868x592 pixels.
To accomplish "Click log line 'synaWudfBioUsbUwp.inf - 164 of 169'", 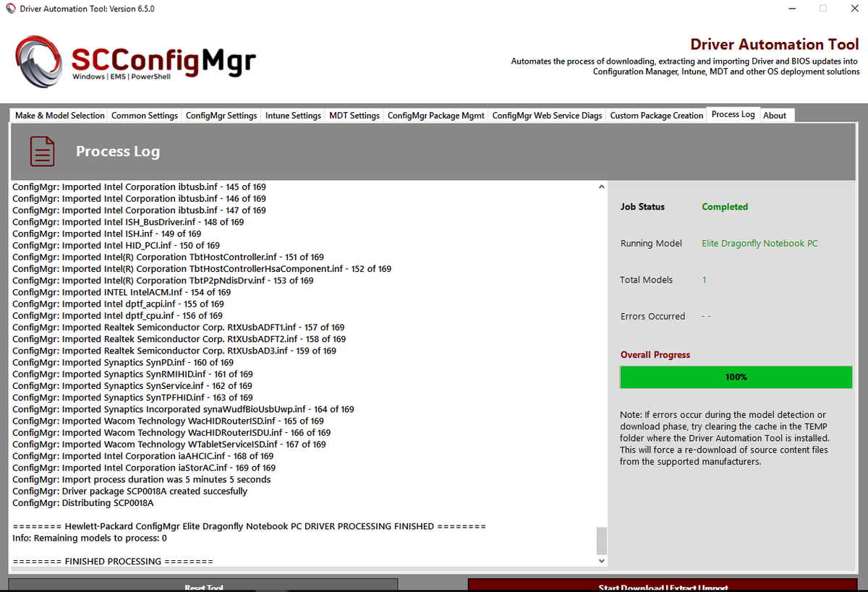I will pos(183,409).
